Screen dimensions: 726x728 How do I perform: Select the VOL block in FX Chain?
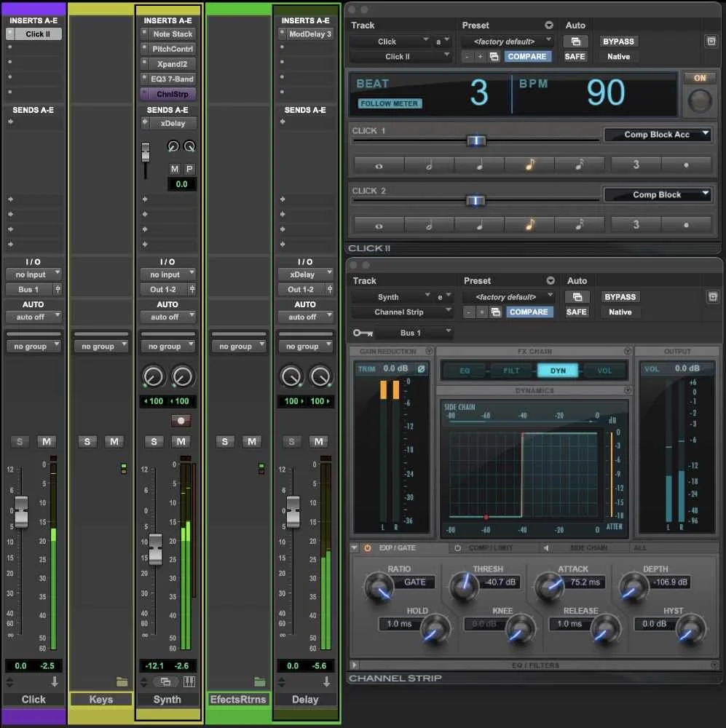click(604, 371)
